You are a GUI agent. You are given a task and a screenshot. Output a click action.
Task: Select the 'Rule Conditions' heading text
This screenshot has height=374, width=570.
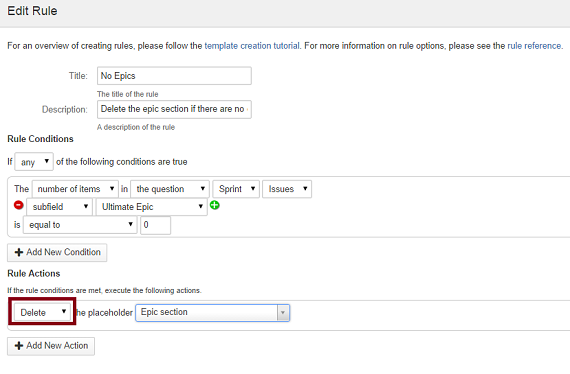click(x=40, y=139)
